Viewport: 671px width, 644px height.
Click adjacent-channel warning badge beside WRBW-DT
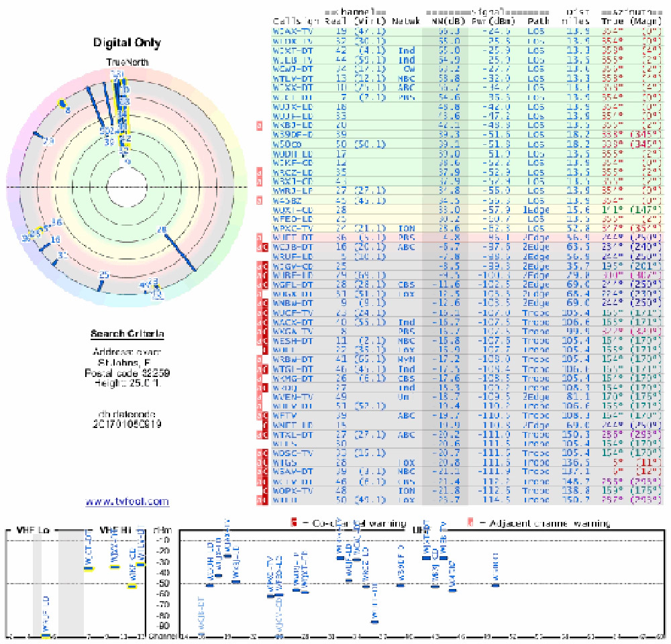[259, 360]
